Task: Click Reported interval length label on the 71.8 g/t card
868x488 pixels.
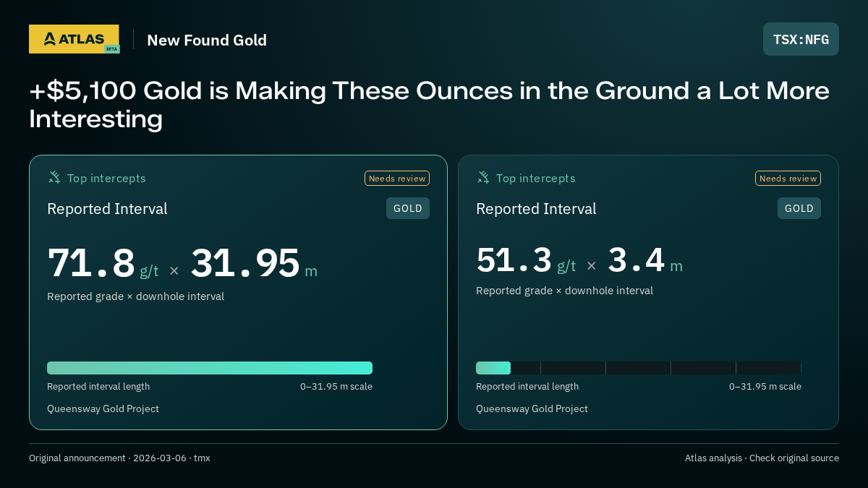Action: (x=98, y=386)
